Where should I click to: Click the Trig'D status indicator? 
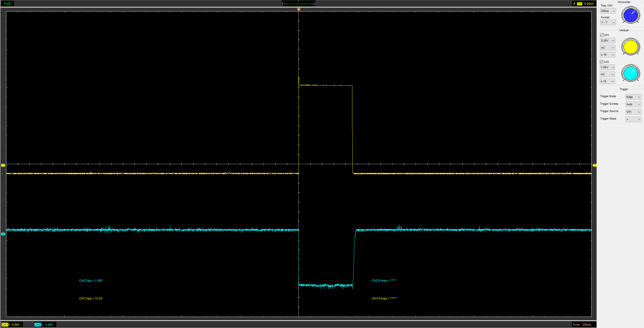8,4
